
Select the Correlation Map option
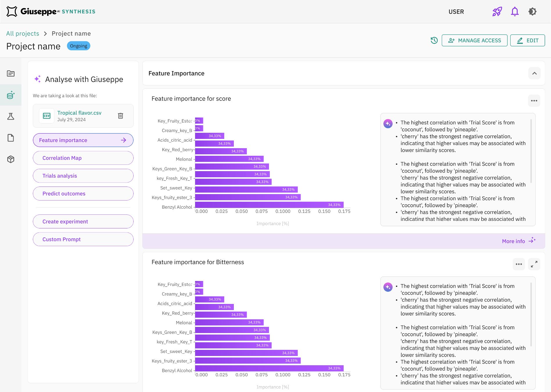click(83, 158)
